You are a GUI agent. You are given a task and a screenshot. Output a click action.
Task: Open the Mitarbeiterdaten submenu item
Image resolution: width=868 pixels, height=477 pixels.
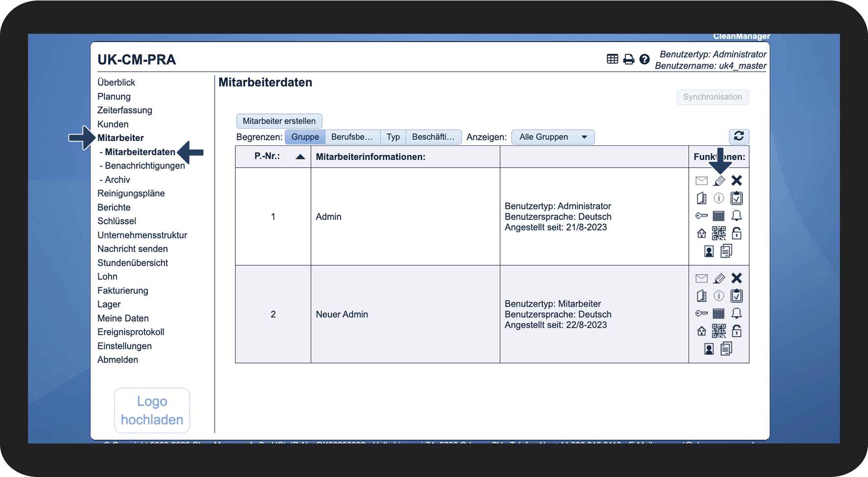pyautogui.click(x=140, y=152)
